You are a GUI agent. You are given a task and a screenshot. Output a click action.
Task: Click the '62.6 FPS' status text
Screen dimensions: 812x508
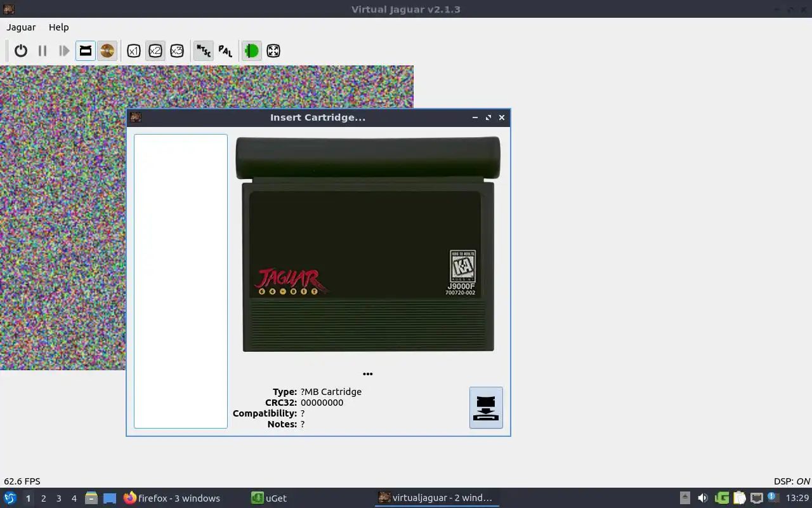coord(22,481)
